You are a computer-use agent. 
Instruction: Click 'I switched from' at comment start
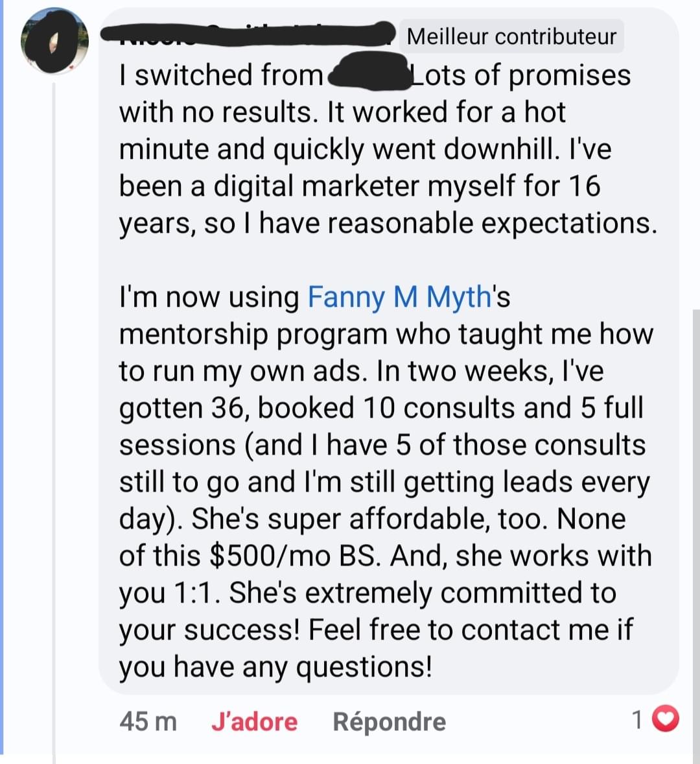tap(220, 75)
